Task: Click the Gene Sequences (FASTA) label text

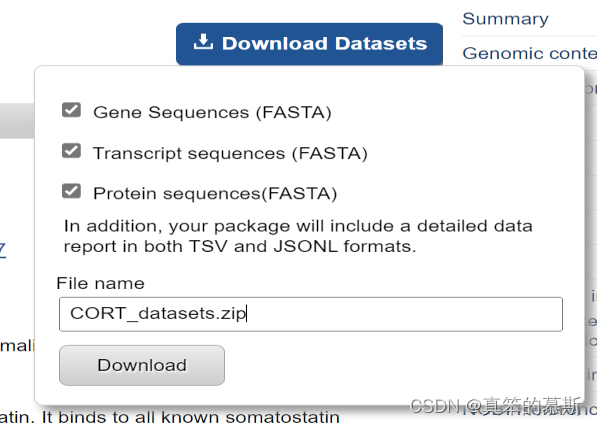Action: coord(212,113)
